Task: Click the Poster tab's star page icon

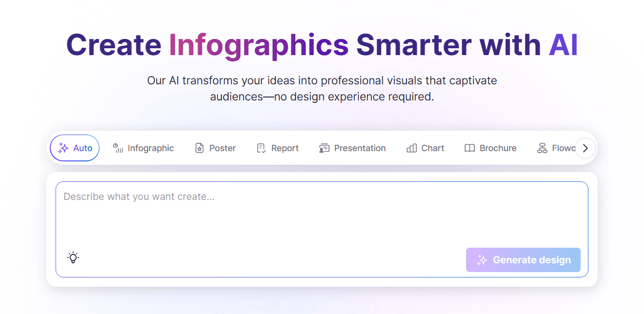Action: pos(199,148)
